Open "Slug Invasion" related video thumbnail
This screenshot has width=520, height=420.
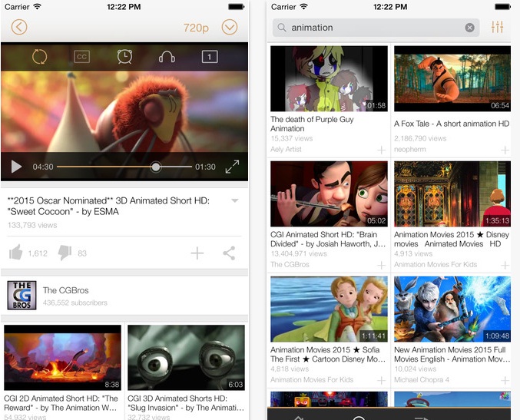tap(186, 357)
